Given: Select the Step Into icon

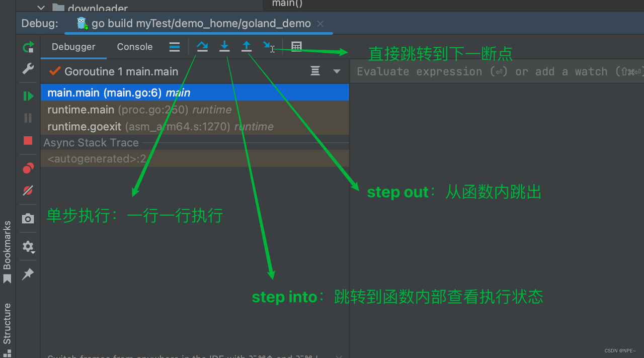Looking at the screenshot, I should [x=224, y=46].
